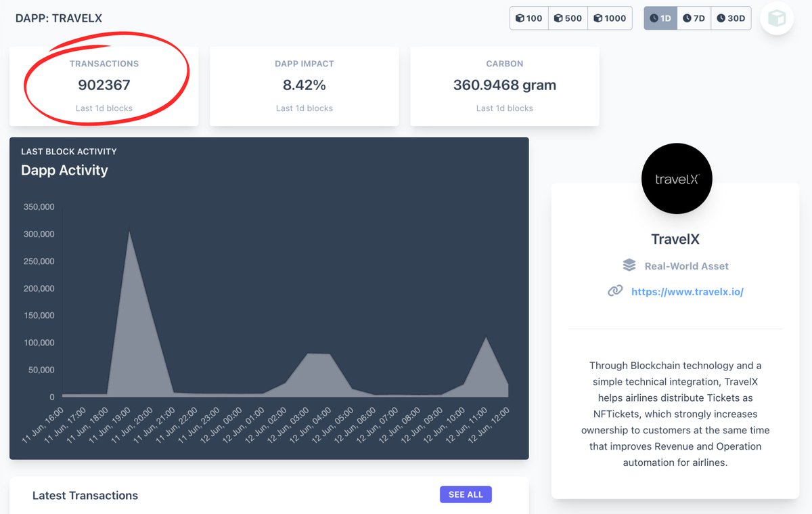Viewport: 812px width, 514px height.
Task: Click the chart peak near 12 Jun 11:00
Action: (486, 337)
